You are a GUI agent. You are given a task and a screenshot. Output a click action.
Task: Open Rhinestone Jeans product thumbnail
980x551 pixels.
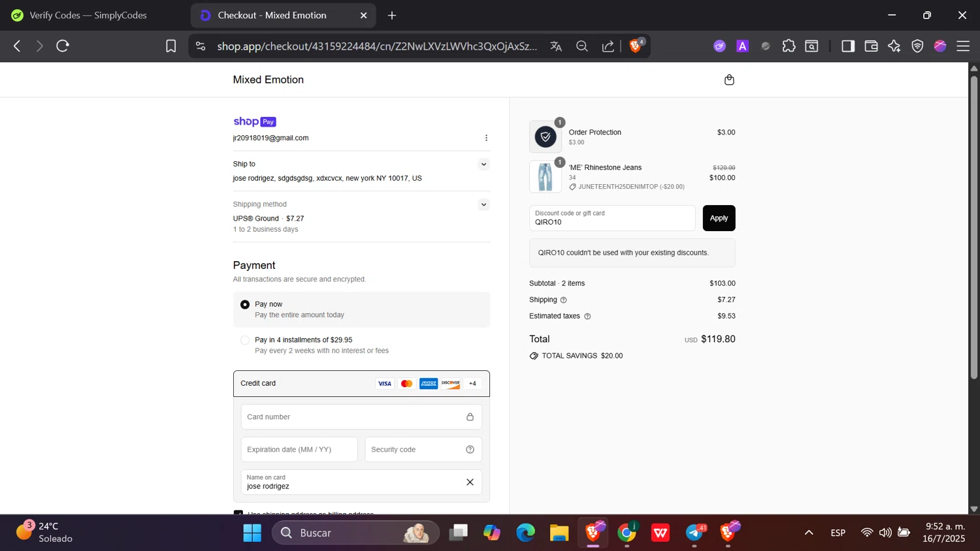click(x=546, y=177)
